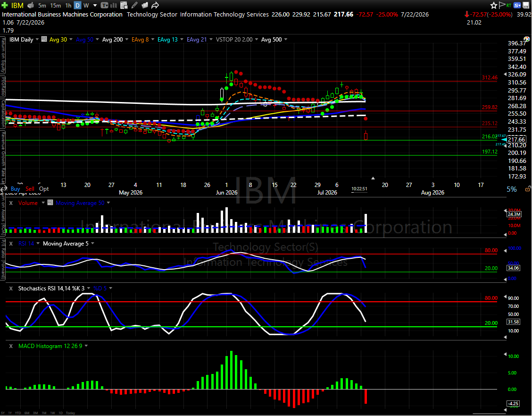Close the Volume pane with X
Viewport: 532px width, 416px height.
coord(11,203)
